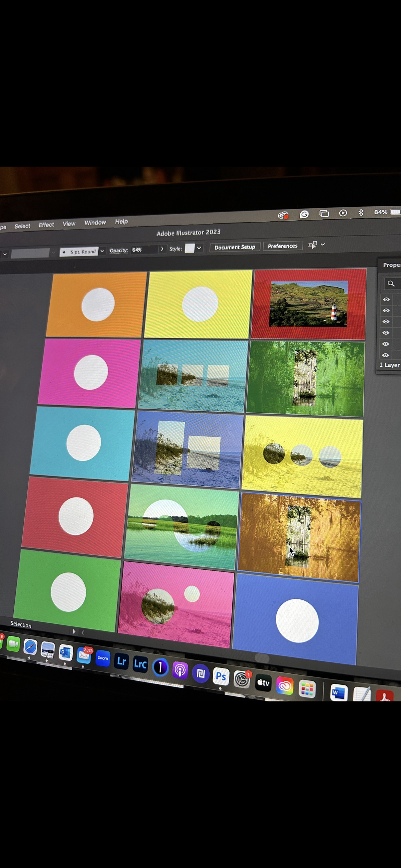Select the red artboard with white circle

click(x=75, y=517)
